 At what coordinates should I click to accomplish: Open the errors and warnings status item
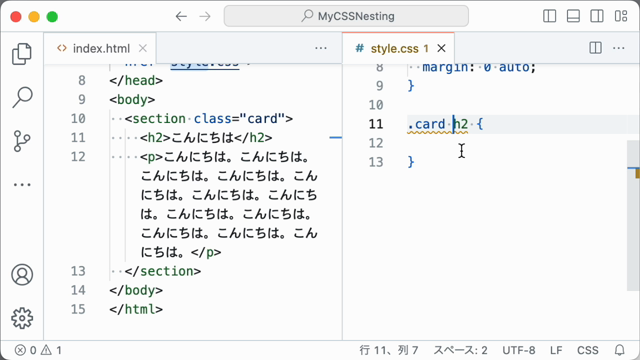[x=38, y=350]
